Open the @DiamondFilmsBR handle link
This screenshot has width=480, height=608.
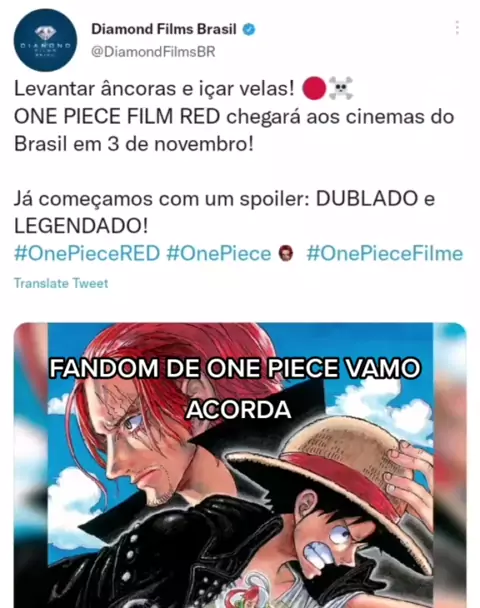[x=153, y=52]
